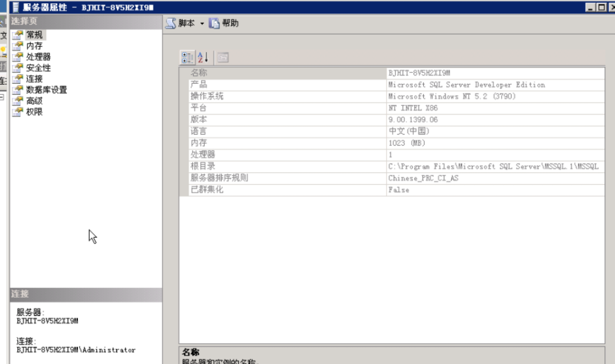Select the 操作系统 property row
This screenshot has width=615, height=364.
(397, 96)
